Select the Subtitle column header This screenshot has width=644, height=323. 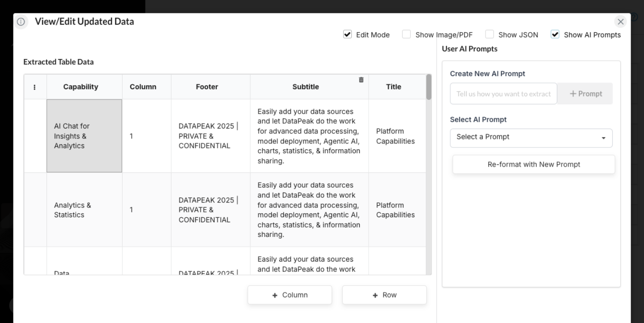coord(310,87)
